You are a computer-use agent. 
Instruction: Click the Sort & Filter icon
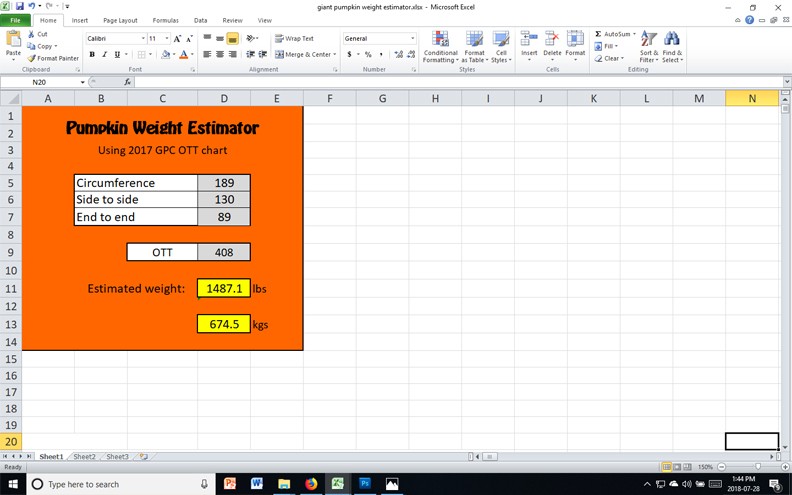[648, 47]
